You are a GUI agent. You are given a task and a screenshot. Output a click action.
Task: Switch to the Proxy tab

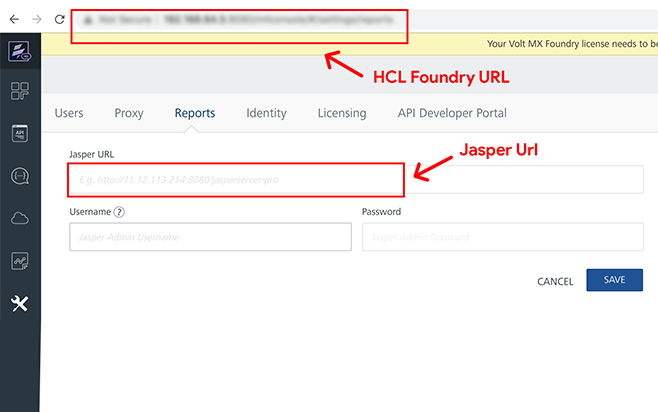coord(129,113)
